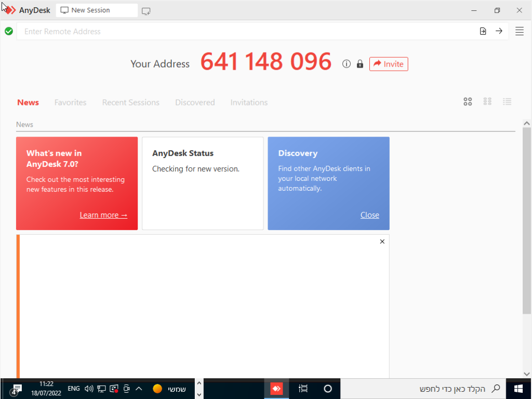This screenshot has width=532, height=399.
Task: Click the green connection status checkmark
Action: pyautogui.click(x=9, y=31)
